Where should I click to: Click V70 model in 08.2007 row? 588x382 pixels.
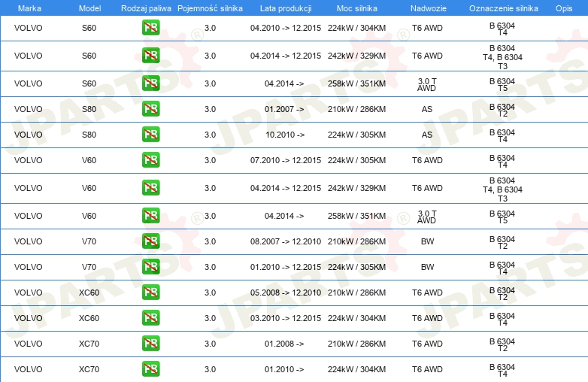(x=89, y=241)
